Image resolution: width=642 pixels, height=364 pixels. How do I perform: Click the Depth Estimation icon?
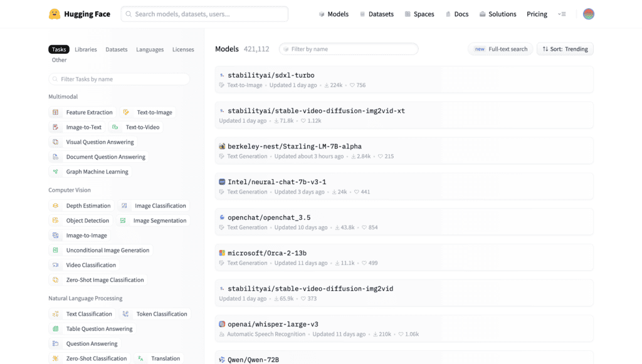pos(56,205)
